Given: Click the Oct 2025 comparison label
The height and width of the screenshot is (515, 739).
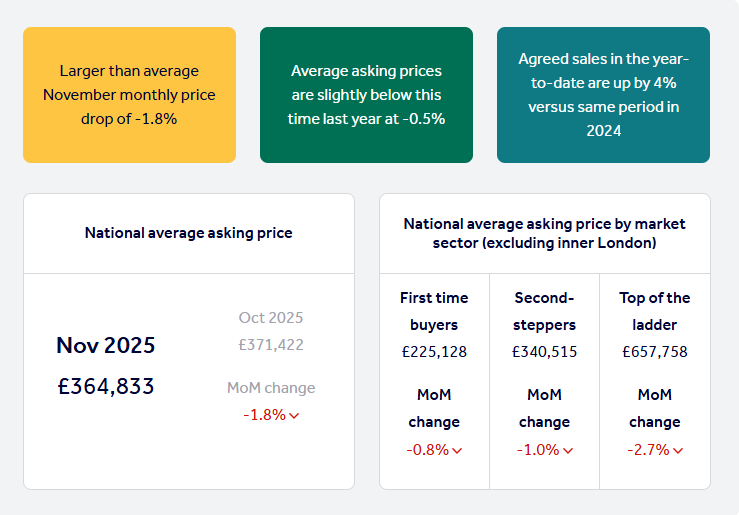Looking at the screenshot, I should click(271, 318).
